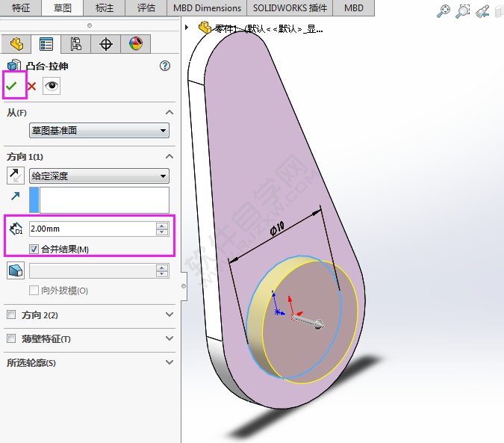
Task: Click the draft angle input field
Action: (93, 270)
